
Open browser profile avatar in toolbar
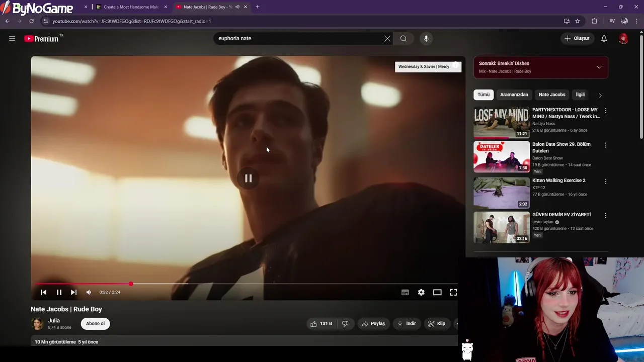[x=624, y=21]
